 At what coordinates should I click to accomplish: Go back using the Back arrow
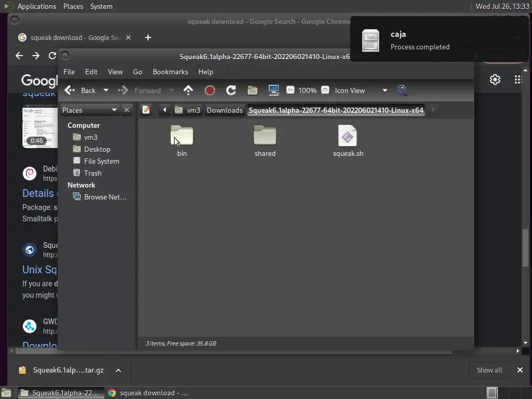click(81, 90)
